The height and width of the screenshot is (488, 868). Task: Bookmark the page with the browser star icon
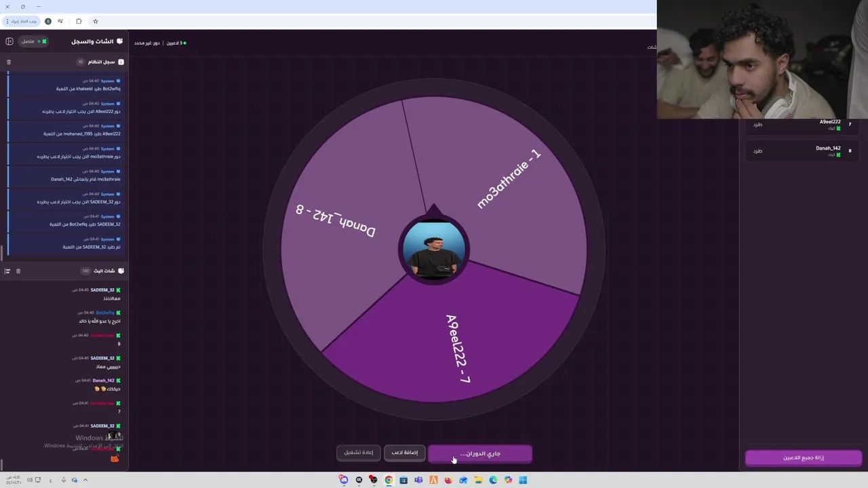(96, 21)
